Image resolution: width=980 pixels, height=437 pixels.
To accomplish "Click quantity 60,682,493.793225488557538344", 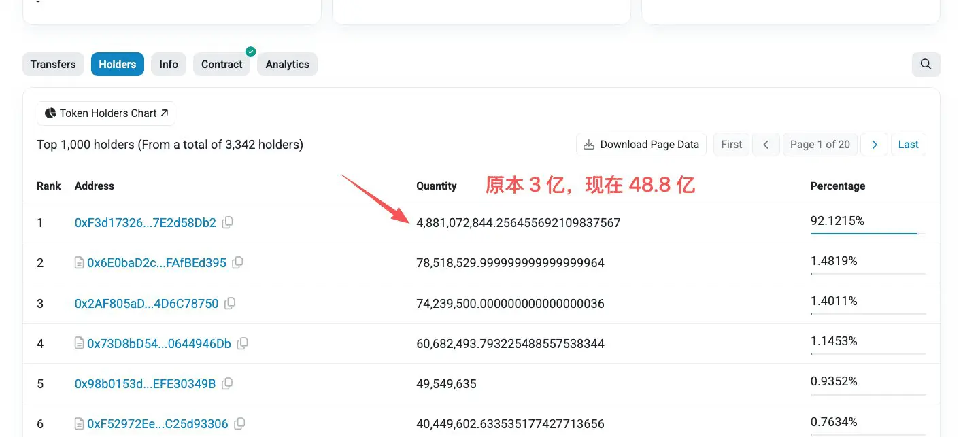I will click(510, 343).
